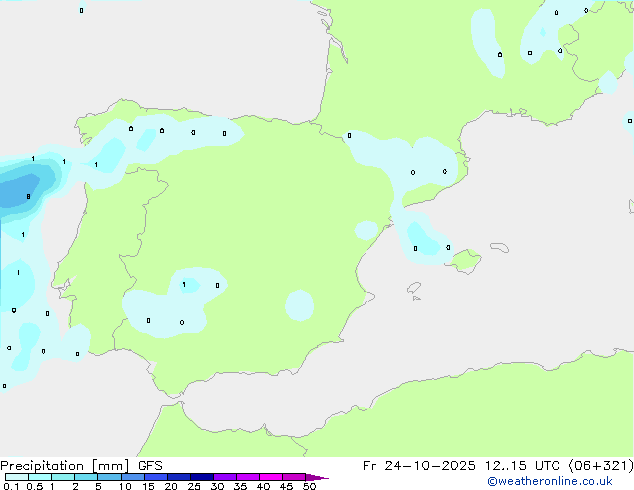Click the Menorca island outline
Viewport: 634px width, 490px height.
499,247
